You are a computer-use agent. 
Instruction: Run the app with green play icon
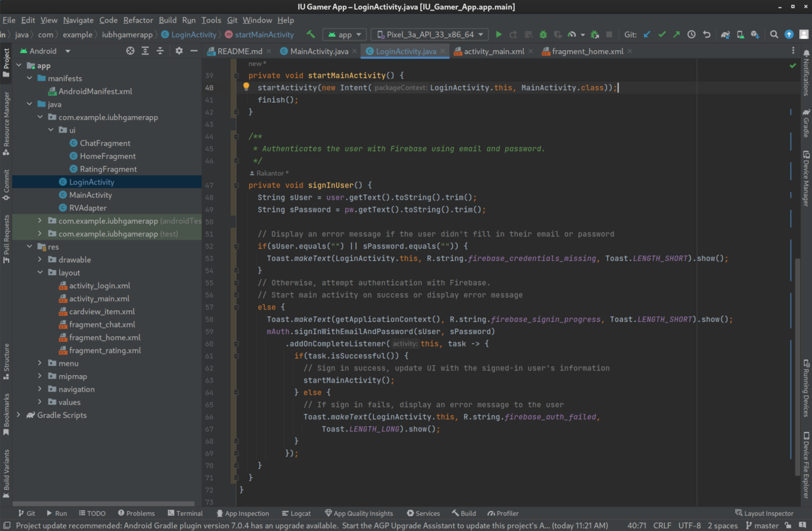coord(499,34)
